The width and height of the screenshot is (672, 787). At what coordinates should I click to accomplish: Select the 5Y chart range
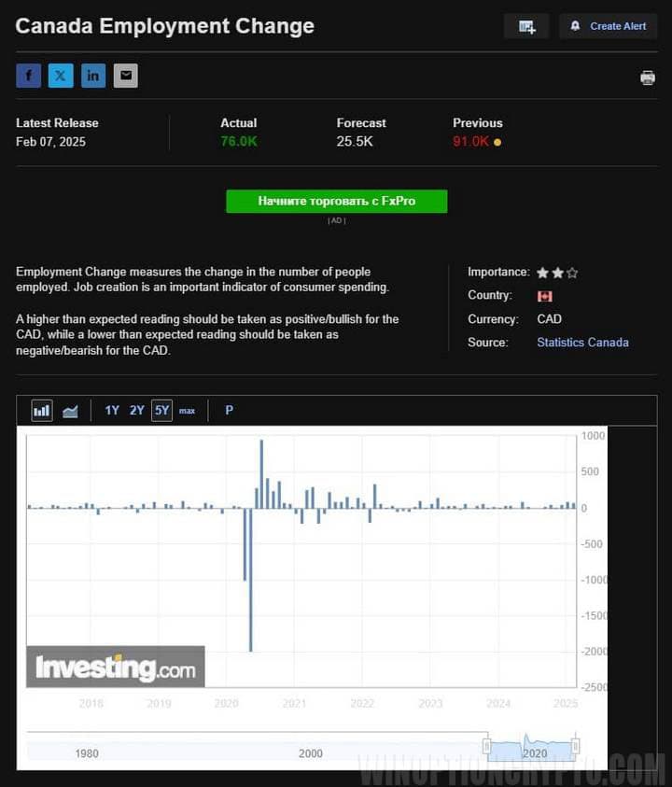[162, 410]
